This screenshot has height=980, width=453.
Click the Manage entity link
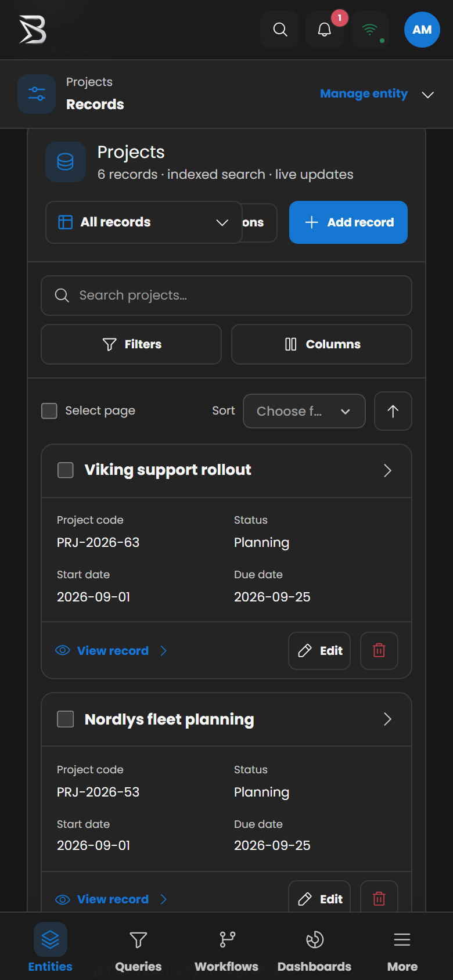[x=364, y=93]
